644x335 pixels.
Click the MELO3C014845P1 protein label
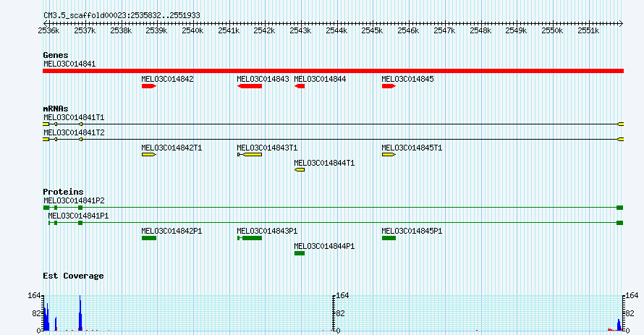(412, 232)
